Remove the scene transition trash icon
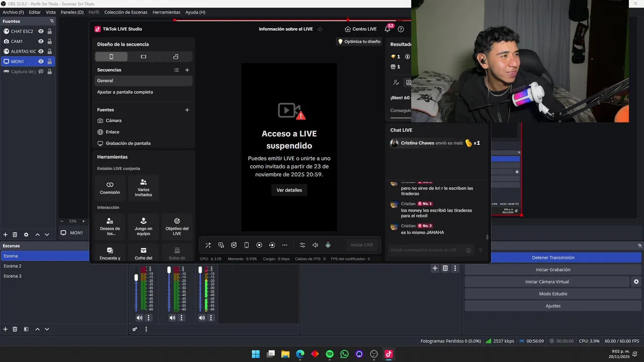Image resolution: width=644 pixels, height=362 pixels. 445,268
